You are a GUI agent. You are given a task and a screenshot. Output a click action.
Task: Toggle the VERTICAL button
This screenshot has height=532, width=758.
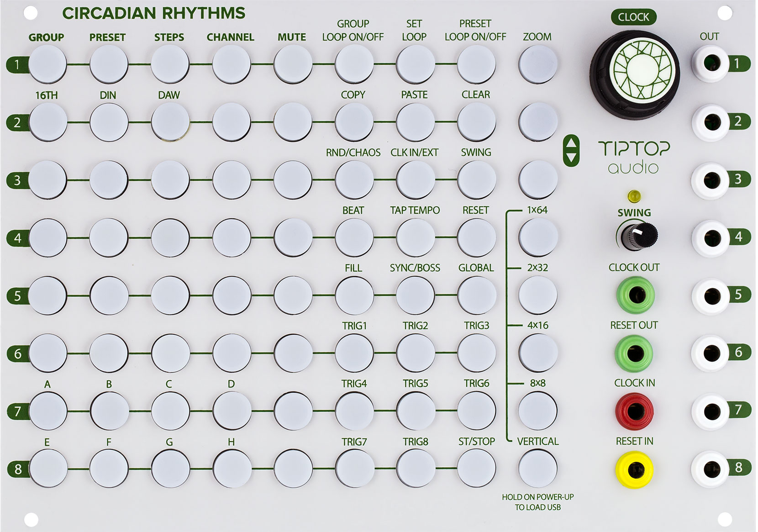coord(538,469)
